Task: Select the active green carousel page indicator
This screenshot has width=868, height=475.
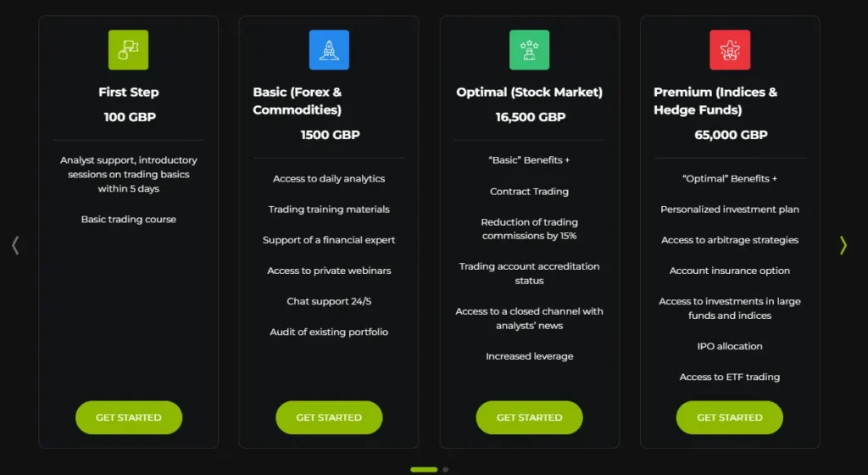Action: pos(424,469)
